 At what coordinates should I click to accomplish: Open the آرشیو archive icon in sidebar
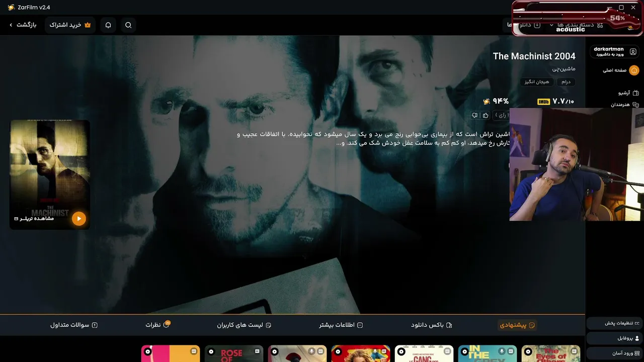coord(635,93)
